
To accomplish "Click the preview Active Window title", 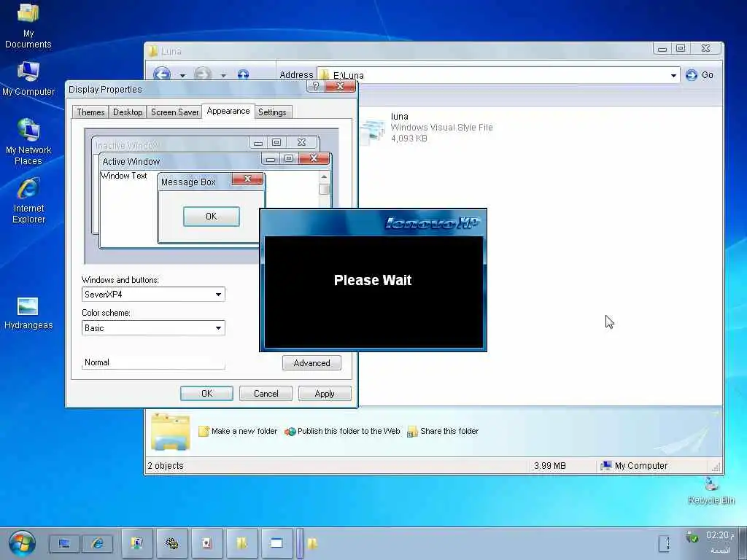I will pos(131,161).
